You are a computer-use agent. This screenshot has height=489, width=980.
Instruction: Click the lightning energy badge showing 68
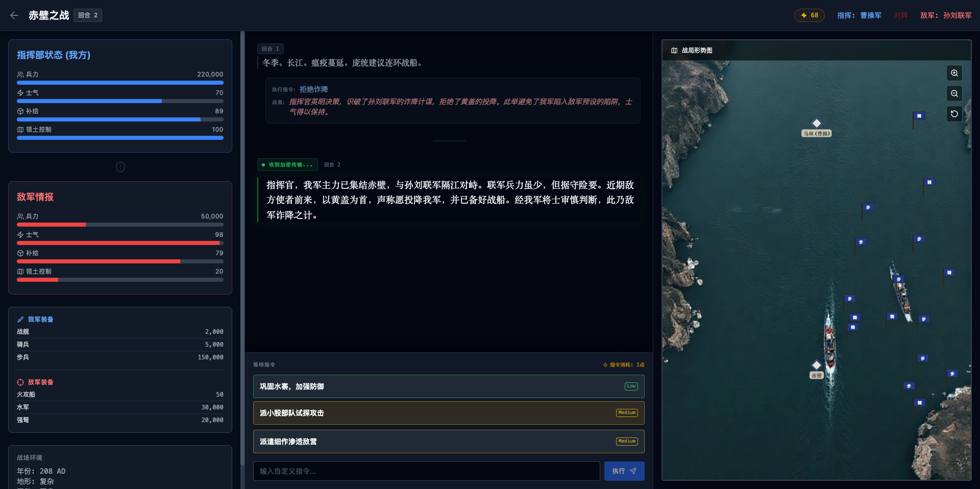point(809,15)
